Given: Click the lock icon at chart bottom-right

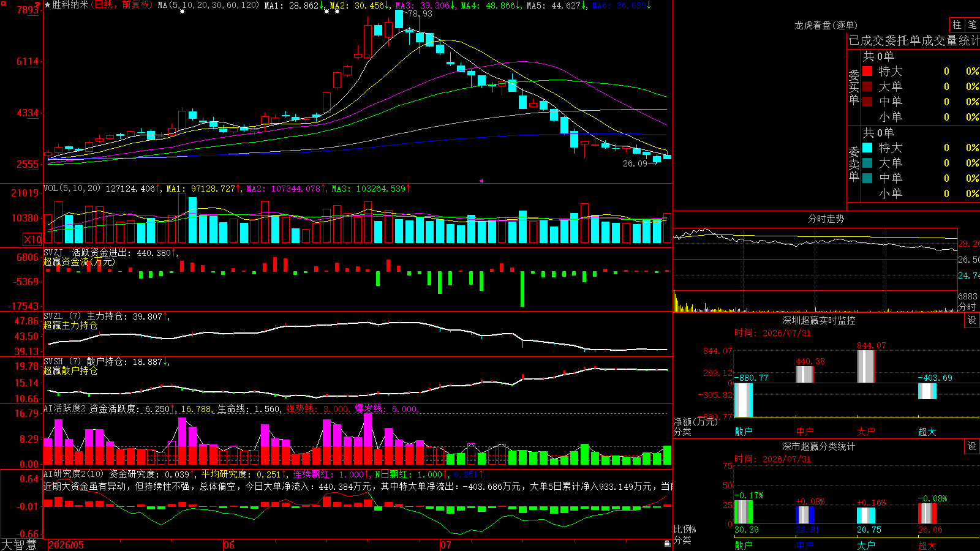Looking at the screenshot, I should [x=668, y=543].
